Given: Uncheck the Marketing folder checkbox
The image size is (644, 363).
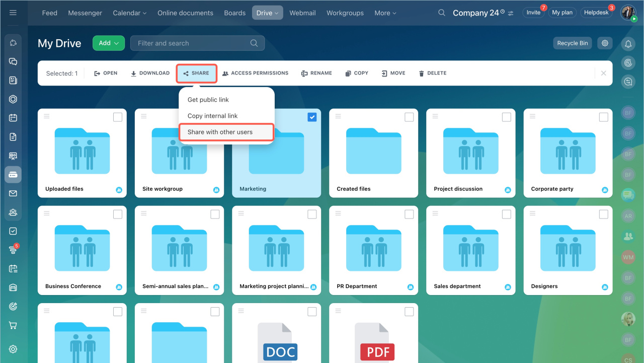Looking at the screenshot, I should click(x=312, y=117).
